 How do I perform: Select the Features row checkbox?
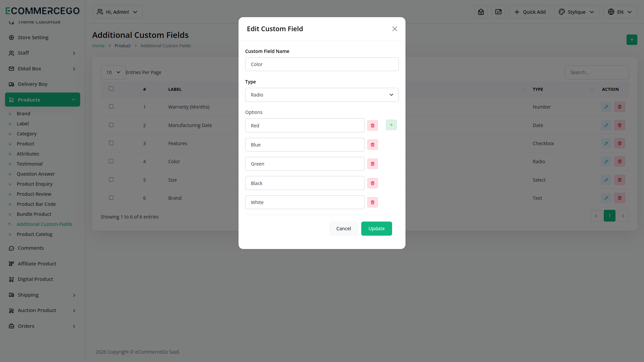click(x=111, y=143)
